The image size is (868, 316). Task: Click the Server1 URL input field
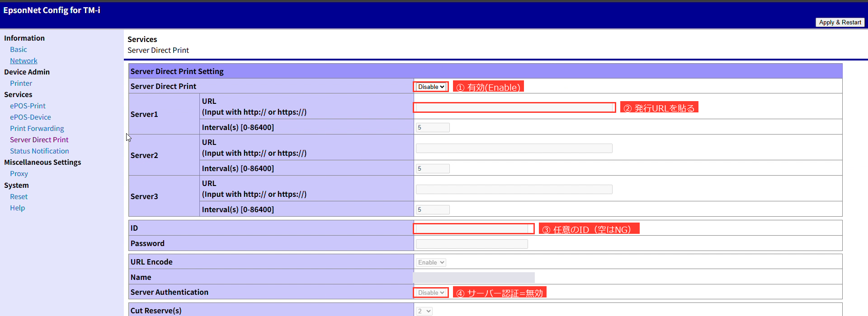(514, 107)
